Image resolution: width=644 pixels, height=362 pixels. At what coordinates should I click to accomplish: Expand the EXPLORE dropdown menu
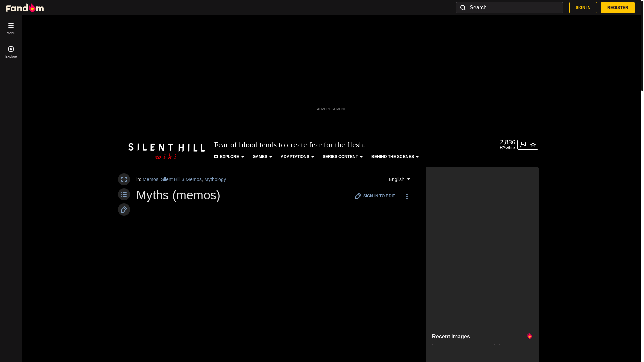click(229, 157)
